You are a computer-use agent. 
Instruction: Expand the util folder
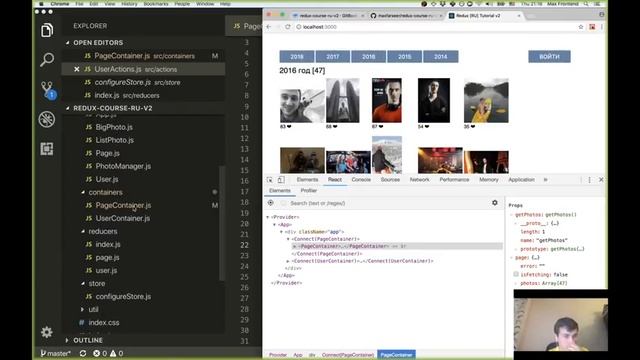[x=82, y=310]
